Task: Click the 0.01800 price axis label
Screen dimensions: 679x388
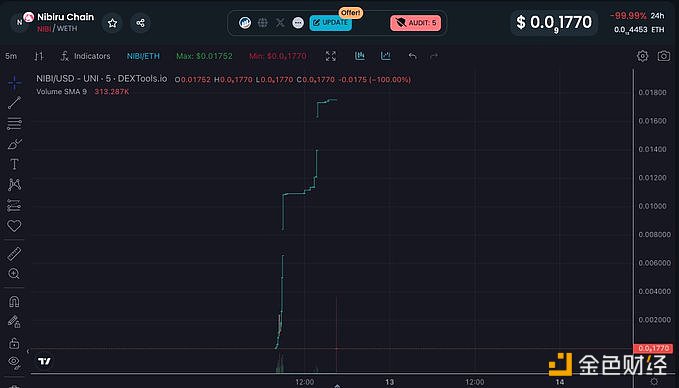Action: 653,92
